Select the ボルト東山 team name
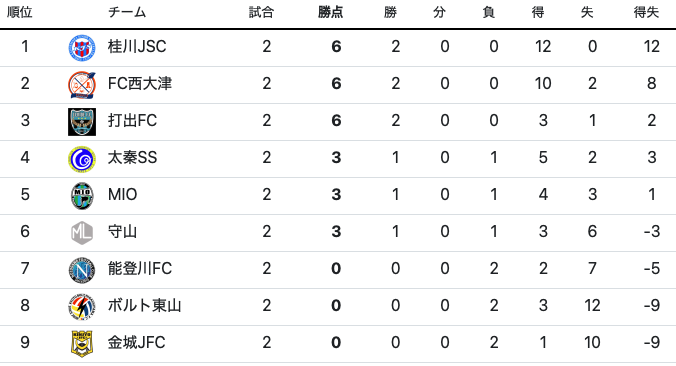The width and height of the screenshot is (676, 366). (x=144, y=306)
